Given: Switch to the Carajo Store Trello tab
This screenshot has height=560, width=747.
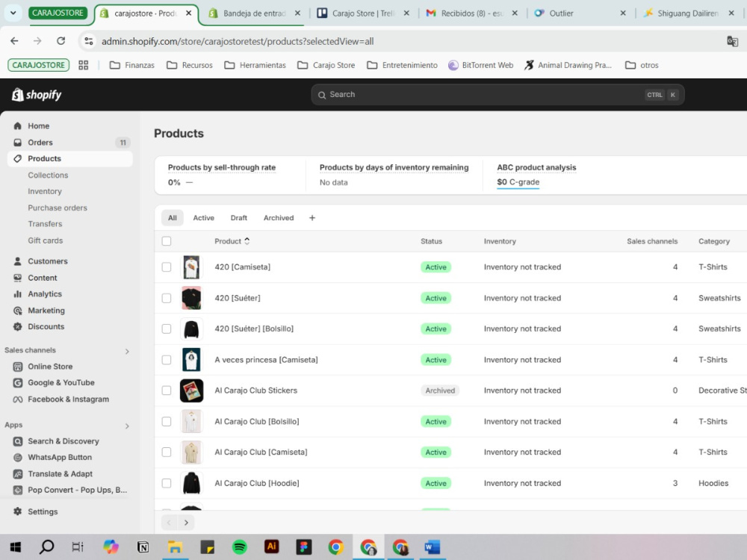Looking at the screenshot, I should click(363, 13).
